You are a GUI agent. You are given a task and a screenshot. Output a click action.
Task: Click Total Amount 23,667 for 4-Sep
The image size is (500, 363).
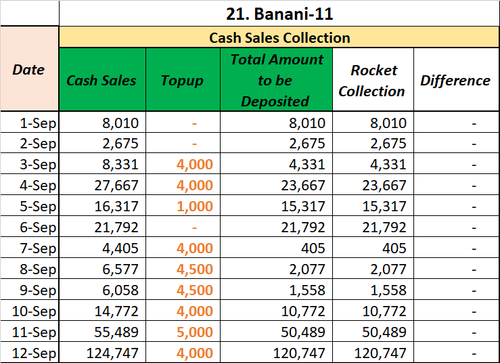pyautogui.click(x=276, y=185)
